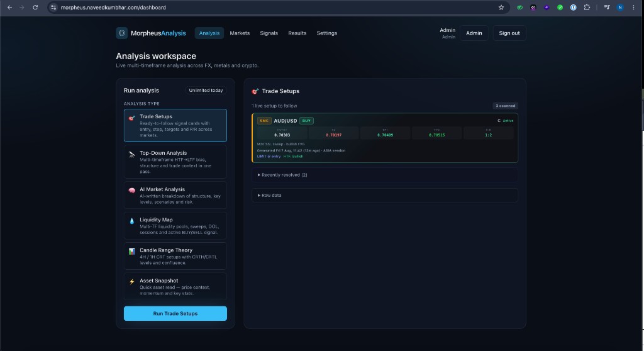Viewport: 644px width, 351px height.
Task: Go to the Results tab
Action: 297,33
